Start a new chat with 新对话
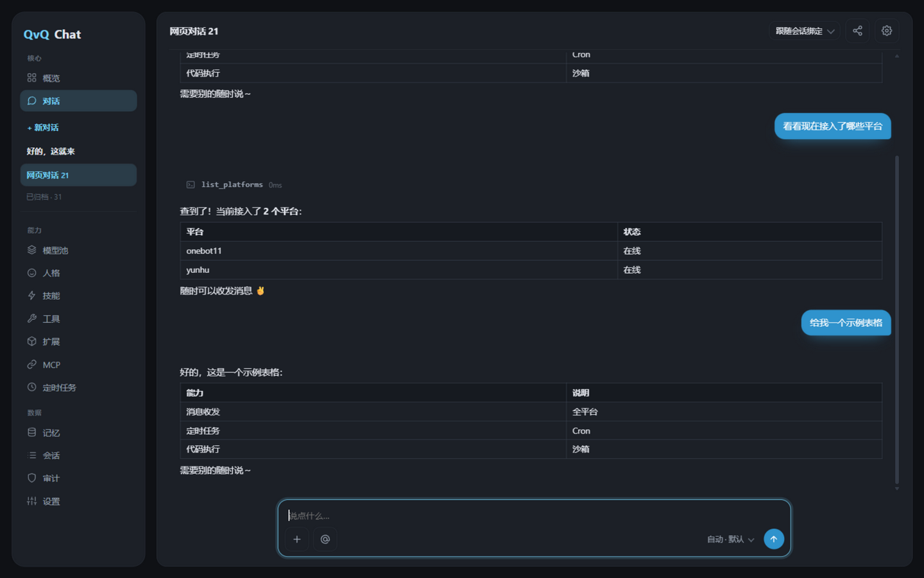The image size is (924, 578). point(43,128)
